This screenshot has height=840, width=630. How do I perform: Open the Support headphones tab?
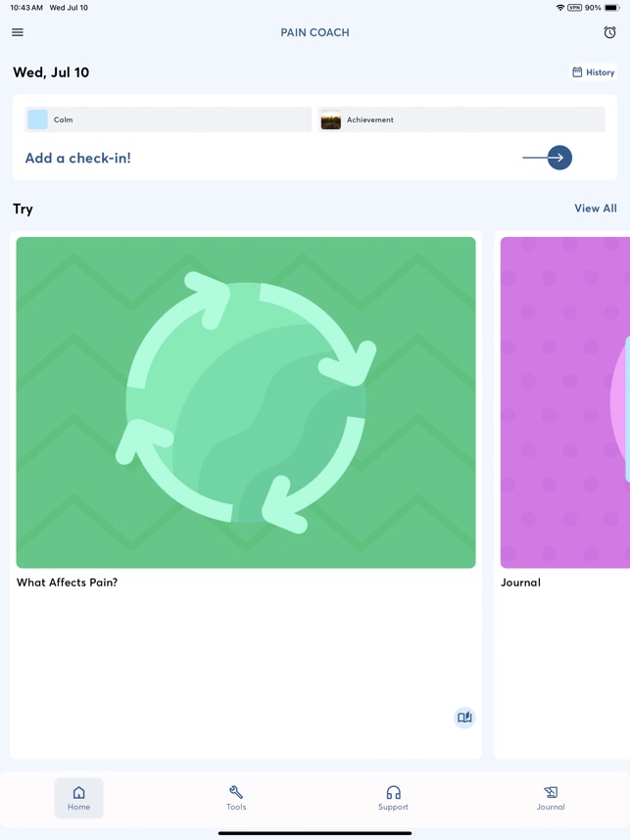393,798
